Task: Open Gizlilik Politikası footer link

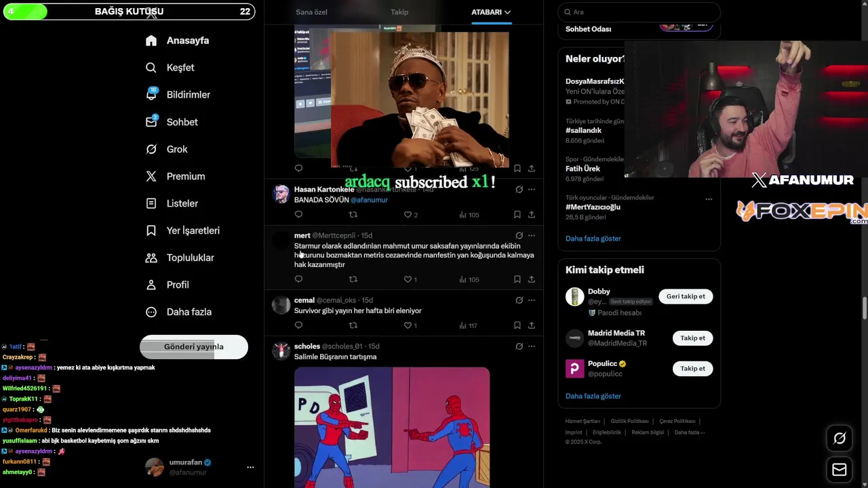Action: point(629,422)
